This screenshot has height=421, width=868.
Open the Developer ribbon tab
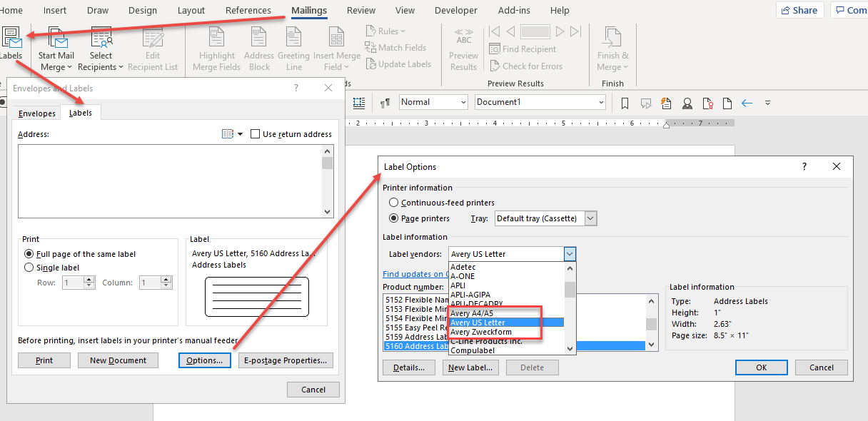456,10
